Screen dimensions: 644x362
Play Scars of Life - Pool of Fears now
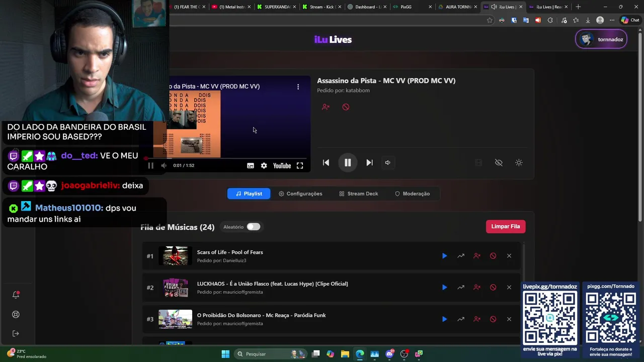(444, 256)
